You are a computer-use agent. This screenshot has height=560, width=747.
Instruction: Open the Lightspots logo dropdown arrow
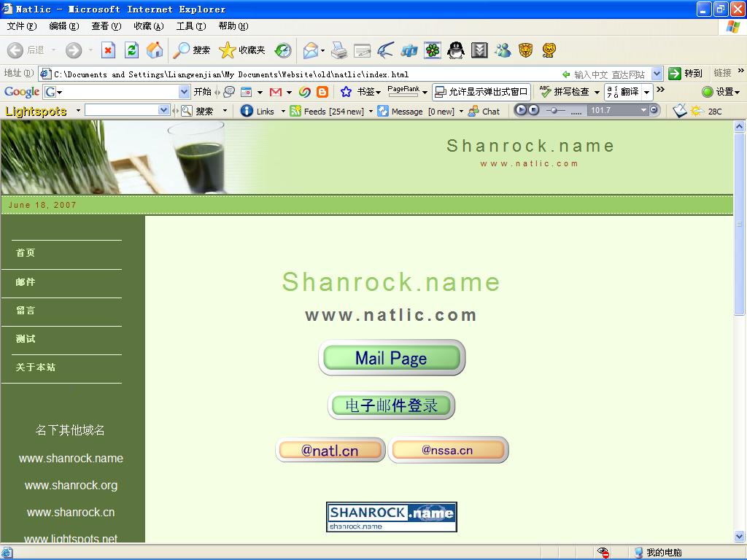(x=78, y=111)
